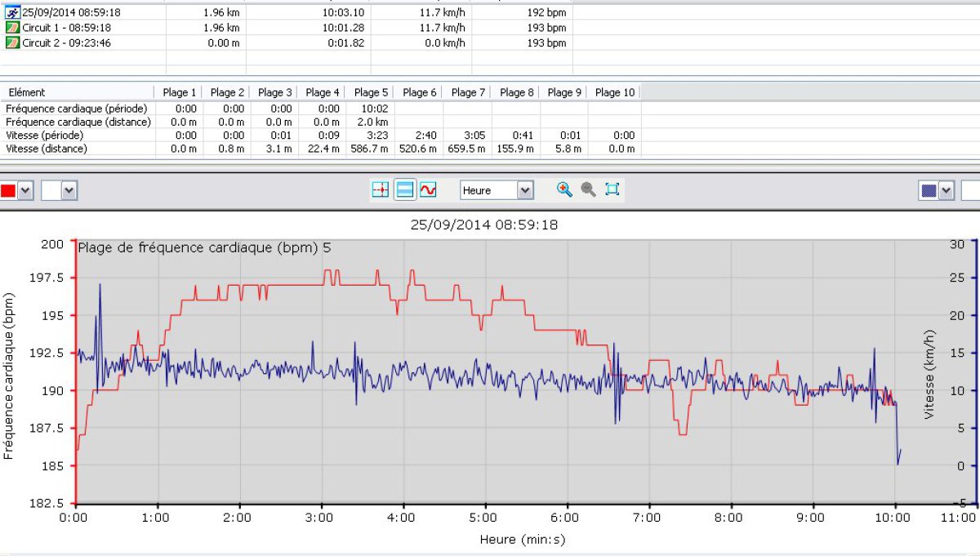The width and height of the screenshot is (980, 556).
Task: Click the Fréquence cardiaque (bpm) axis label
Action: click(8, 376)
